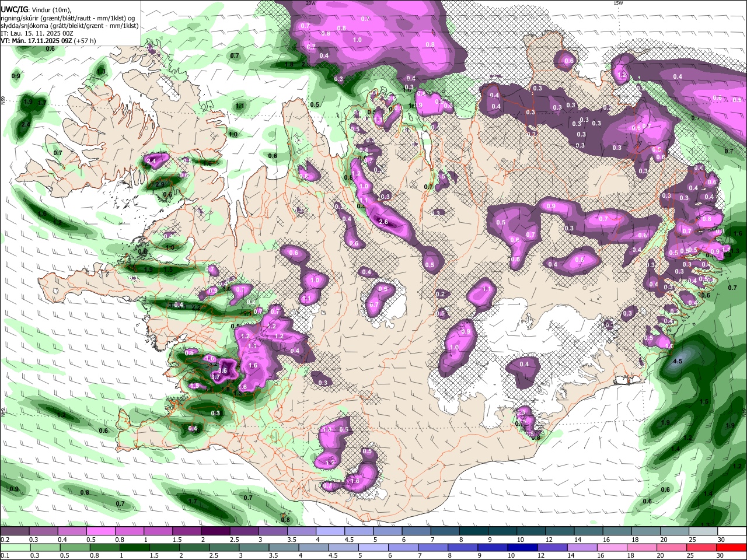The image size is (747, 560).
Task: Click the 2.9 precipitation value in the Westfjords
Action: pyautogui.click(x=160, y=184)
